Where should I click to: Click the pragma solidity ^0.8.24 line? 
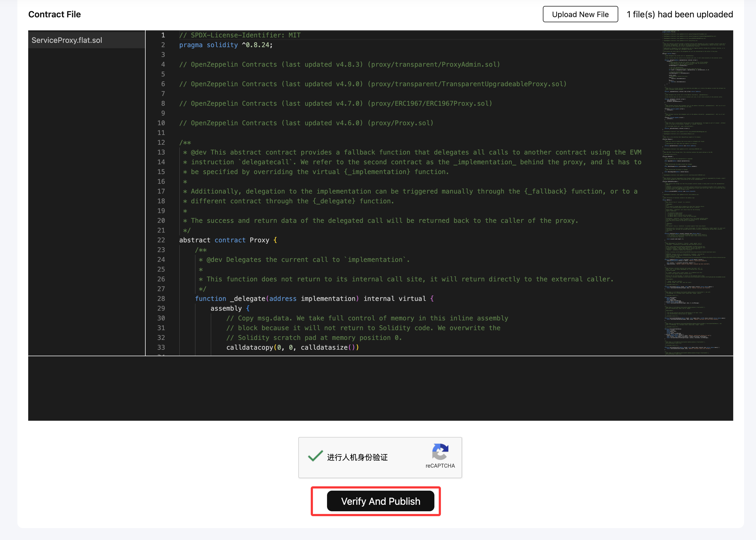tap(226, 45)
